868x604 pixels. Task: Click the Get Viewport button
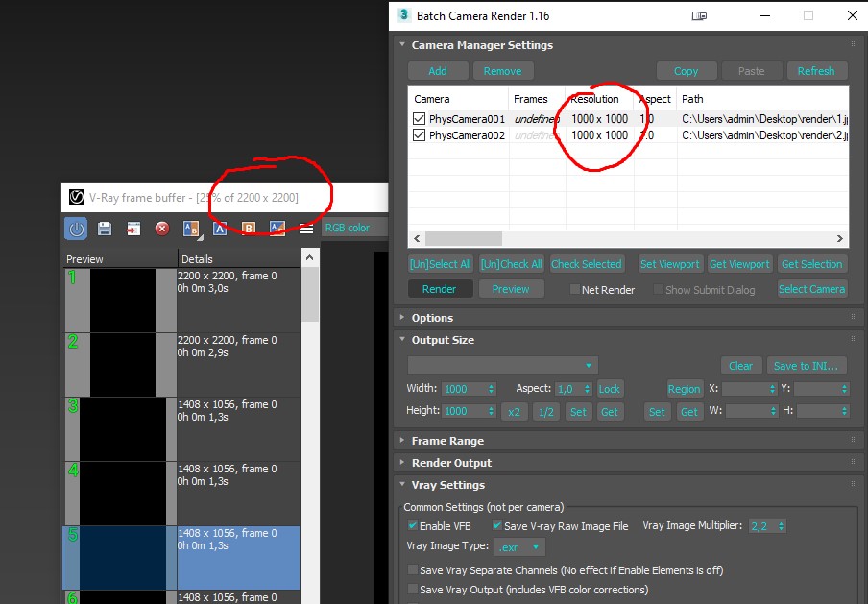[x=739, y=264]
